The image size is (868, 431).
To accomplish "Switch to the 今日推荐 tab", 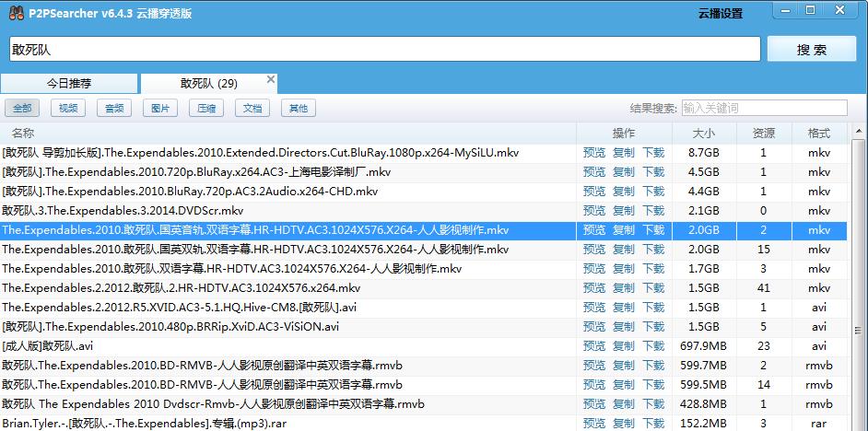I will pyautogui.click(x=68, y=84).
